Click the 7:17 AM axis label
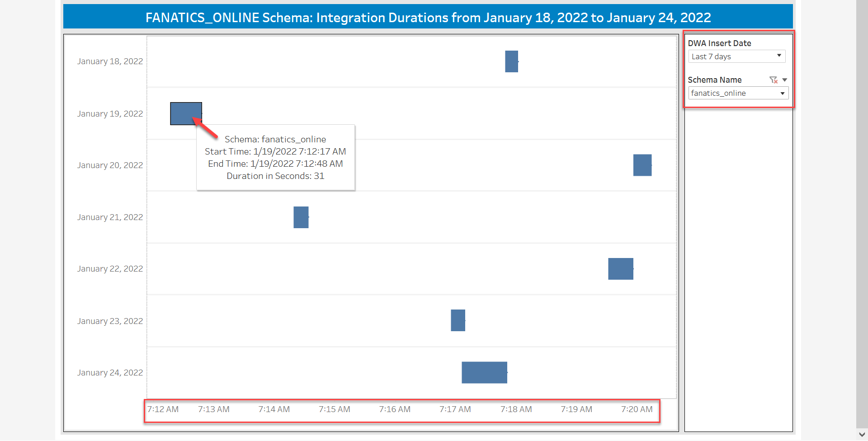Image resolution: width=868 pixels, height=441 pixels. 455,409
